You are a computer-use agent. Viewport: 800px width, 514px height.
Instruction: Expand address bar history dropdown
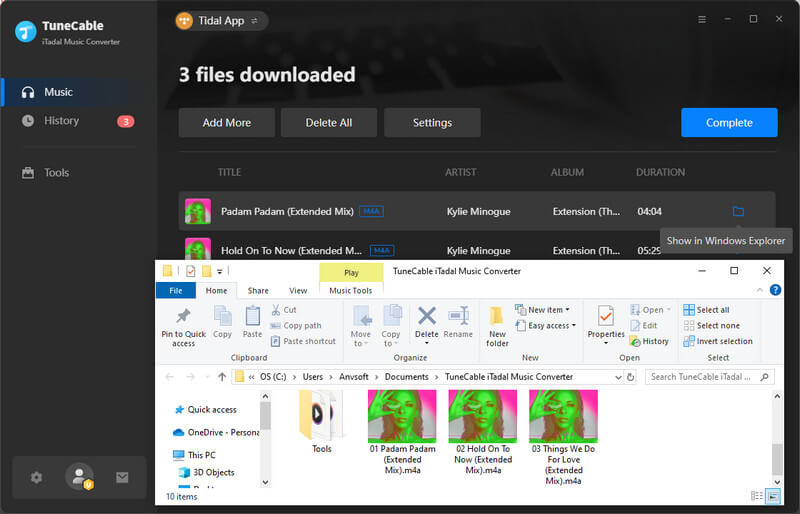point(618,377)
